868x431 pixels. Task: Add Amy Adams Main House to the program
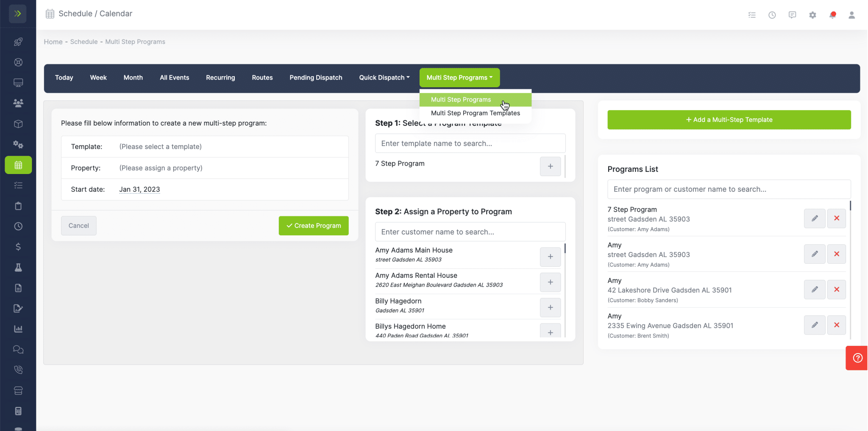pos(550,257)
